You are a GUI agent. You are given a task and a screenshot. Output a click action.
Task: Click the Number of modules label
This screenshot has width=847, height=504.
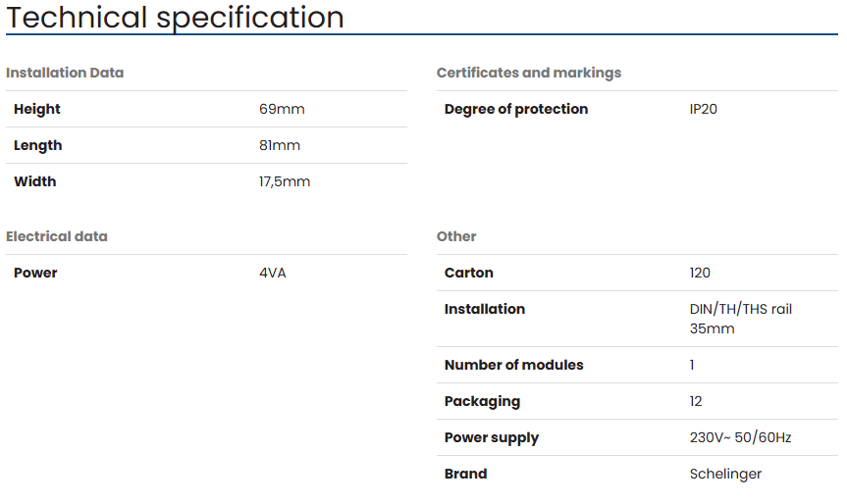(x=513, y=365)
